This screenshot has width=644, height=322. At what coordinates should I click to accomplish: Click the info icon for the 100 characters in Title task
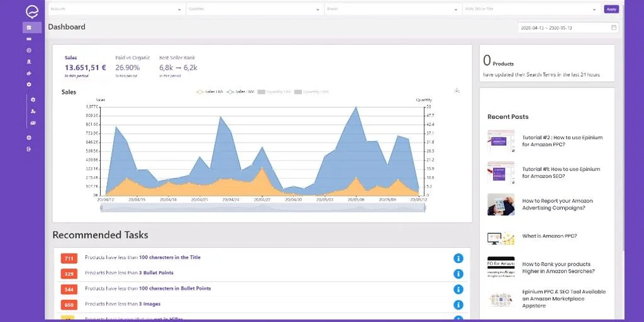point(458,258)
